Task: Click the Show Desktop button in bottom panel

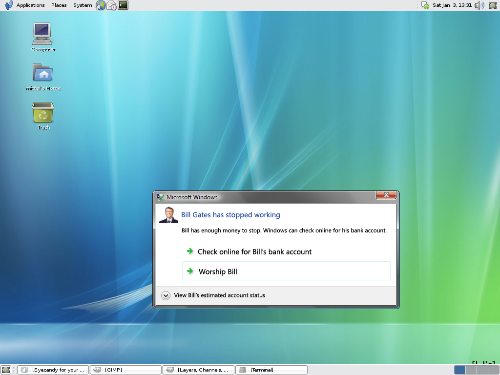Action: pos(6,370)
